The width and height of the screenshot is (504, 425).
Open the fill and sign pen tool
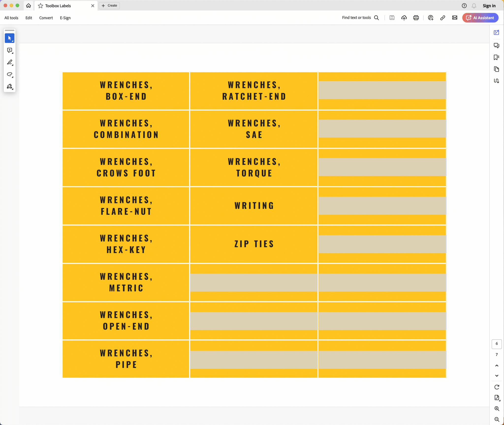coord(10,86)
